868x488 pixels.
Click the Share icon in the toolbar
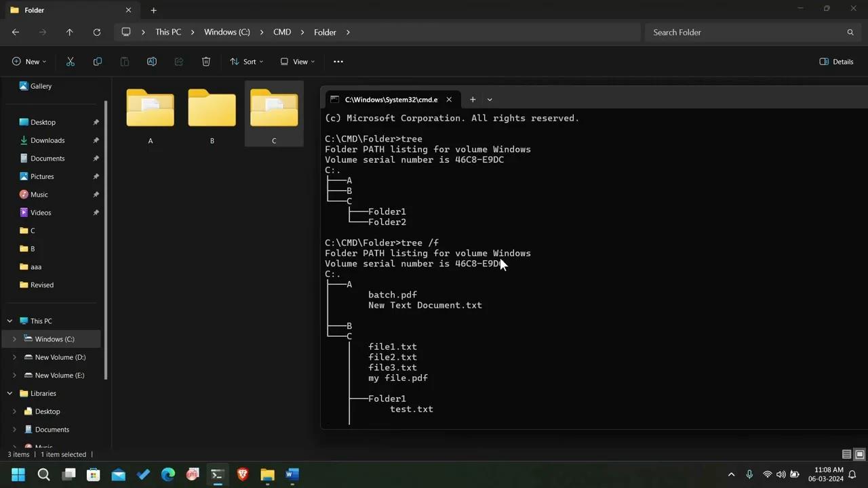click(178, 62)
